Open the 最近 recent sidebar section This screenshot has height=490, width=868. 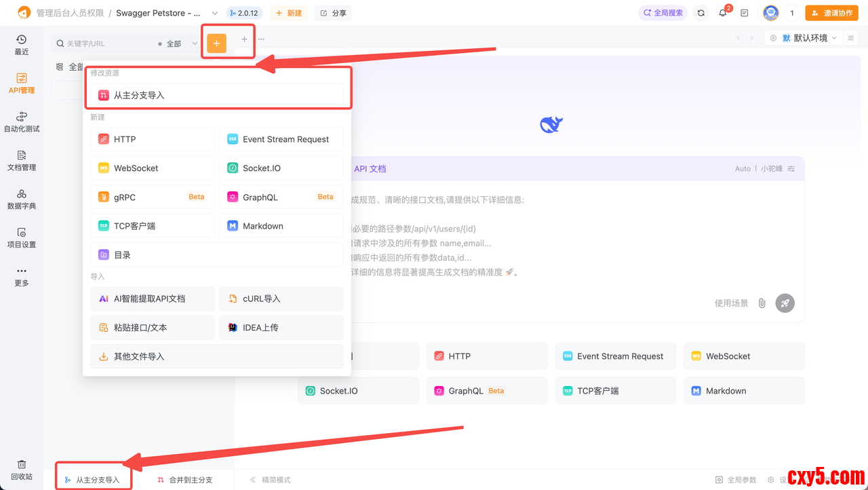coord(22,45)
